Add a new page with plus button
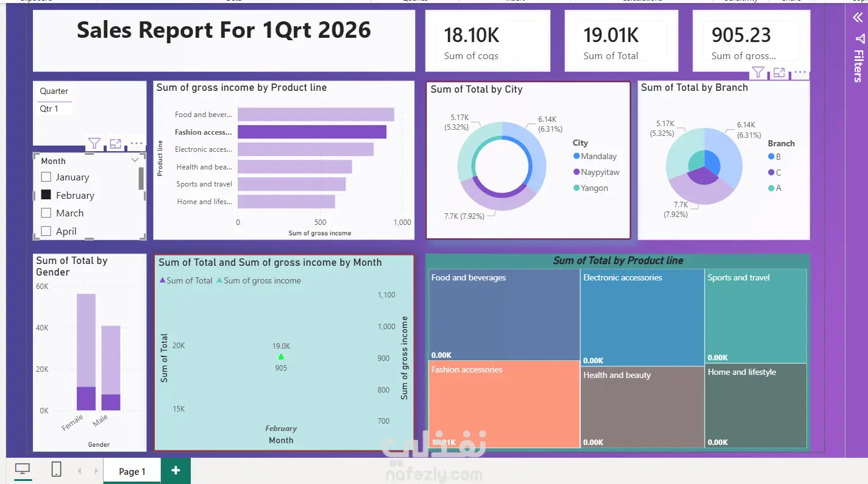868x484 pixels. [176, 471]
